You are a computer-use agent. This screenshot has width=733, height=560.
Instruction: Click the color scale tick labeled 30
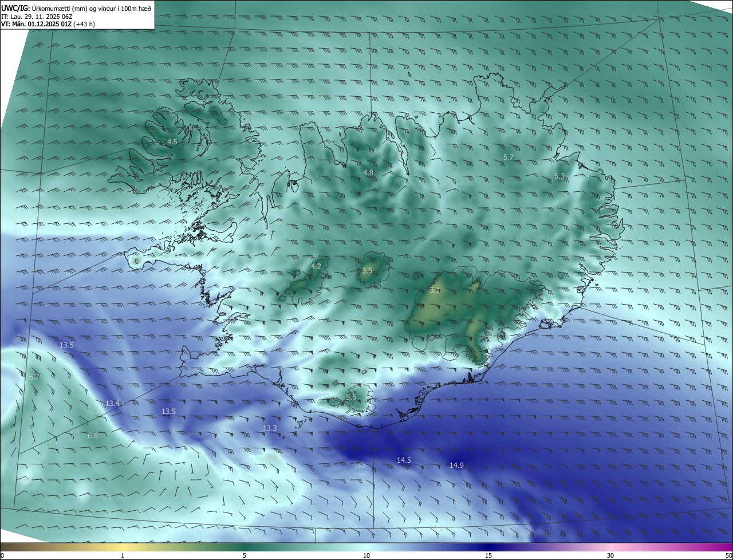tap(610, 555)
